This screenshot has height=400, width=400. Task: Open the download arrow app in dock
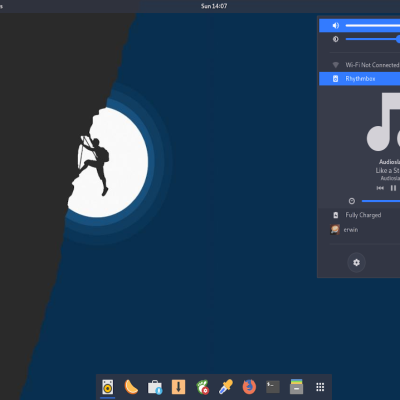(178, 387)
